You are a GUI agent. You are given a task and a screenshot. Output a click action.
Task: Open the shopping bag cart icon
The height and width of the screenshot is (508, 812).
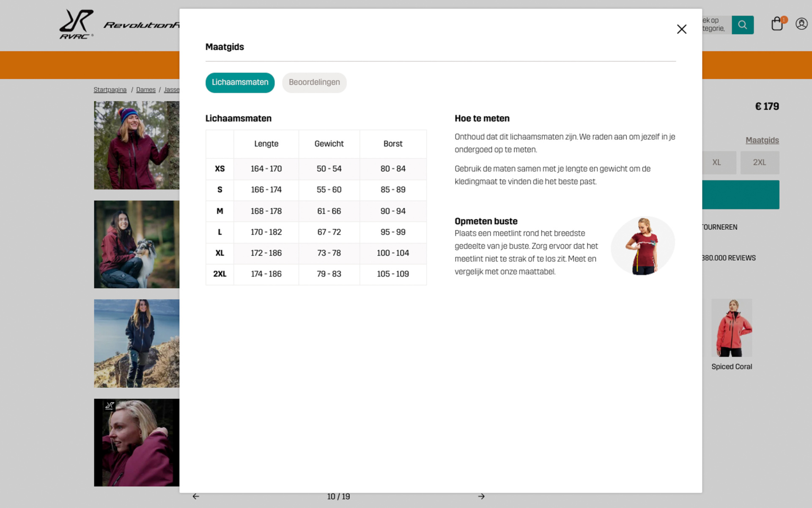pos(777,24)
